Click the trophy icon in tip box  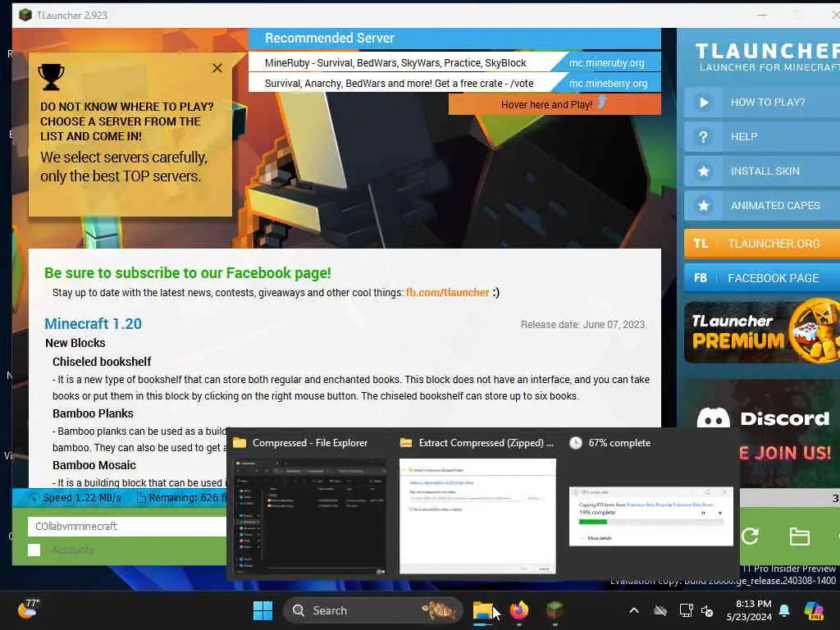tap(52, 76)
